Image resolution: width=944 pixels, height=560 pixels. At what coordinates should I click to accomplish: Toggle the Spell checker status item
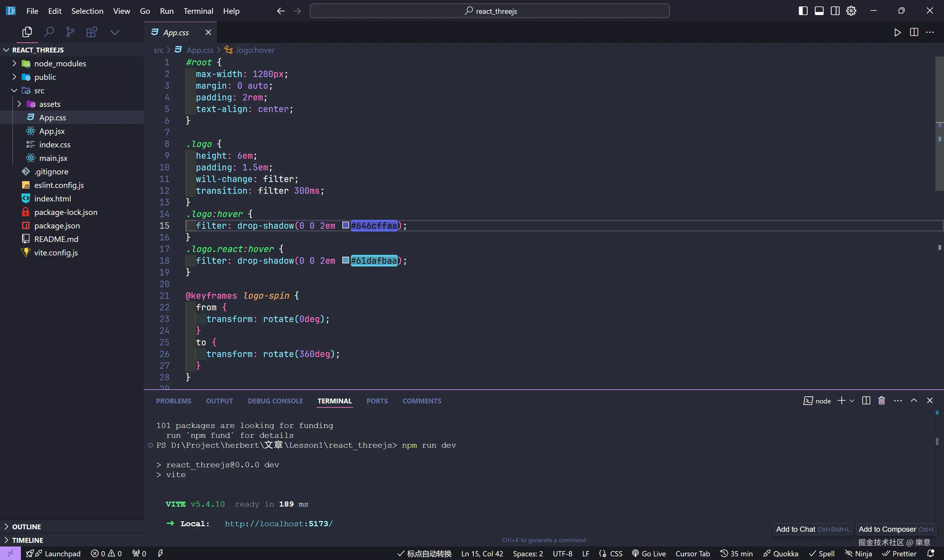(x=822, y=554)
